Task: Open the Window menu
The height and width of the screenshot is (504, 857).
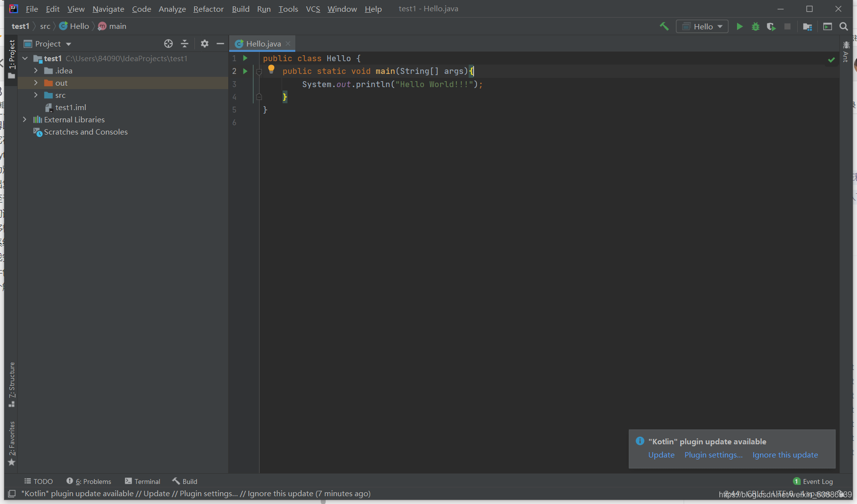Action: (x=342, y=9)
